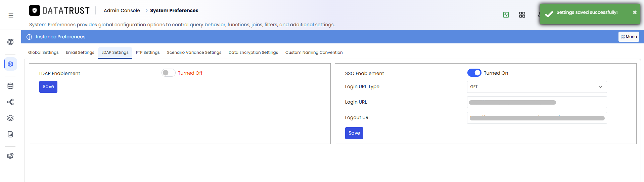Click the 'Turned On' status text
This screenshot has width=644, height=182.
pyautogui.click(x=496, y=73)
